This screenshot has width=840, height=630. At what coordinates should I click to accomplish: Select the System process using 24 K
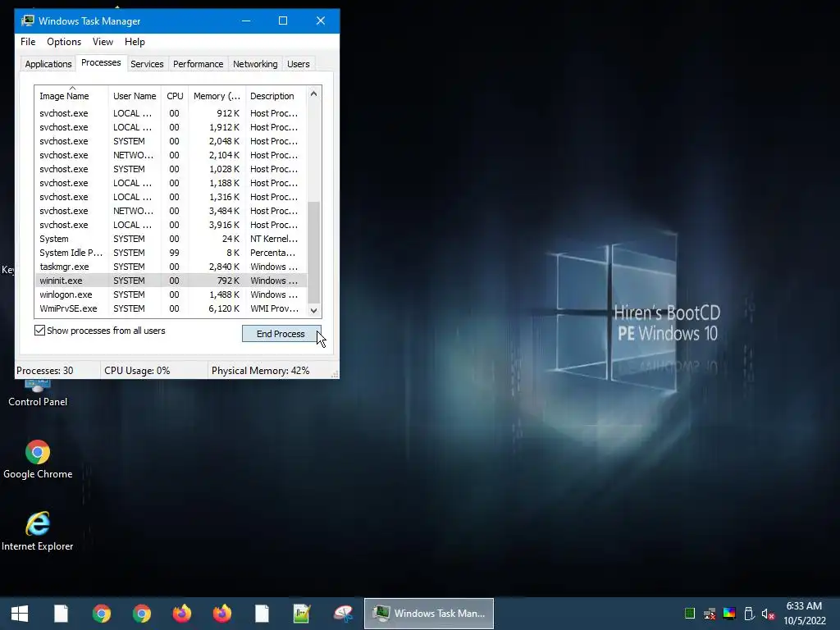tap(171, 239)
